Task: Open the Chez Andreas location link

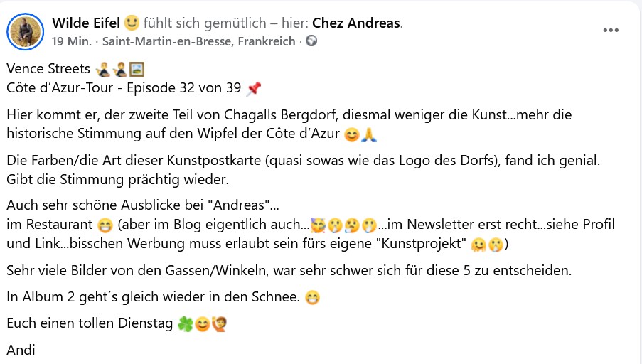Action: (x=355, y=23)
